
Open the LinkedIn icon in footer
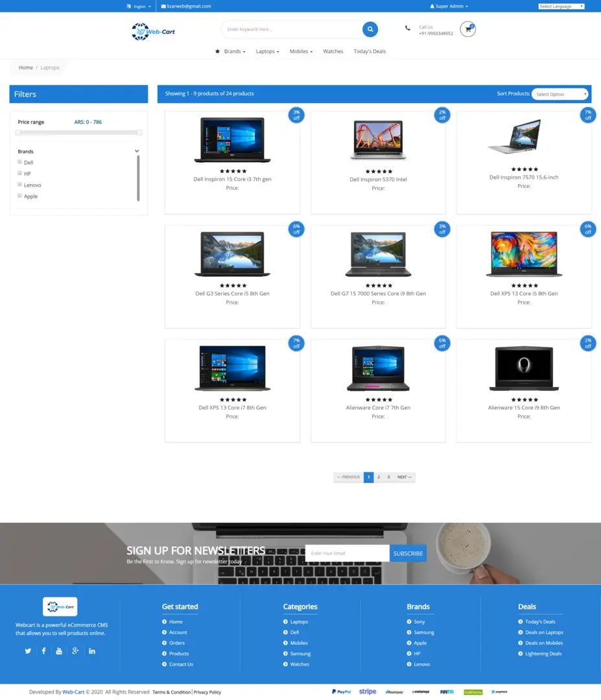(x=92, y=651)
